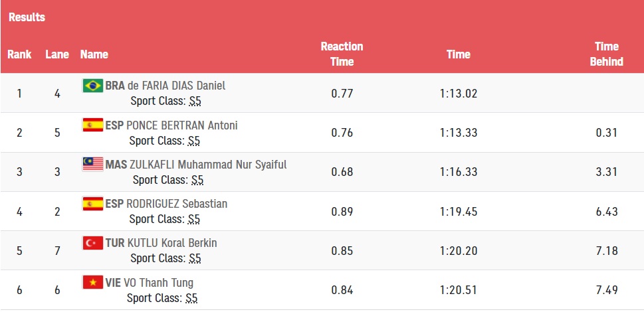Open athlete RODRIGUEZ Sebastian profile
Image resolution: width=644 pixels, height=312 pixels.
point(177,204)
